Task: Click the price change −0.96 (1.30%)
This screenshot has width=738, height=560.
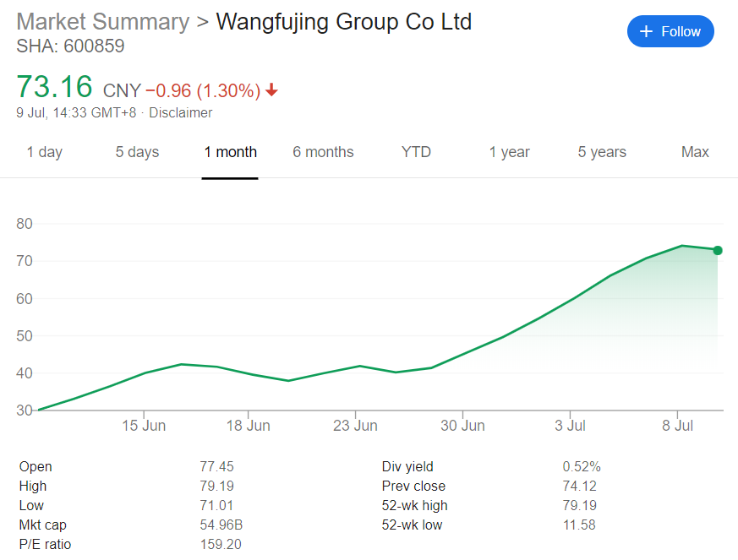Action: pos(203,90)
